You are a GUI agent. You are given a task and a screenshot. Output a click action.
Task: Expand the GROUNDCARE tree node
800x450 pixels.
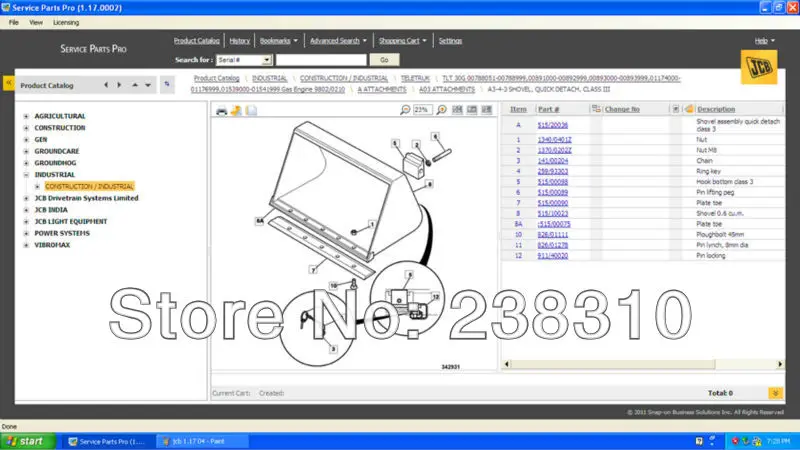26,152
